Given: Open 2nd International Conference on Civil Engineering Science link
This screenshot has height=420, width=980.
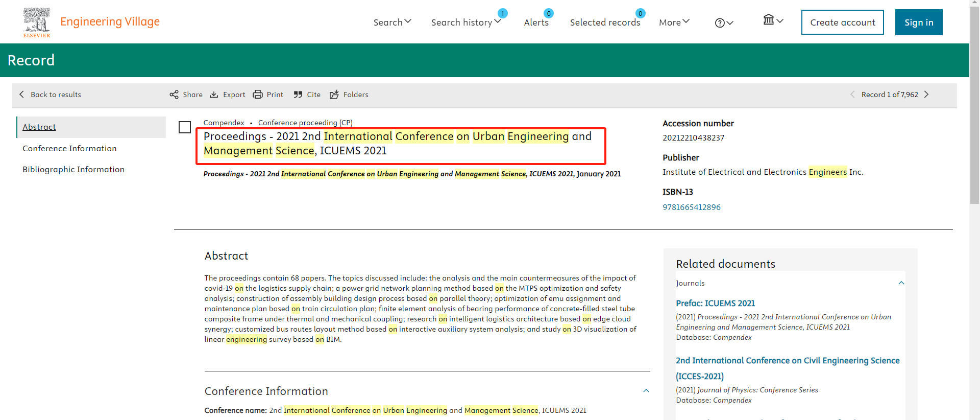Looking at the screenshot, I should pyautogui.click(x=788, y=368).
